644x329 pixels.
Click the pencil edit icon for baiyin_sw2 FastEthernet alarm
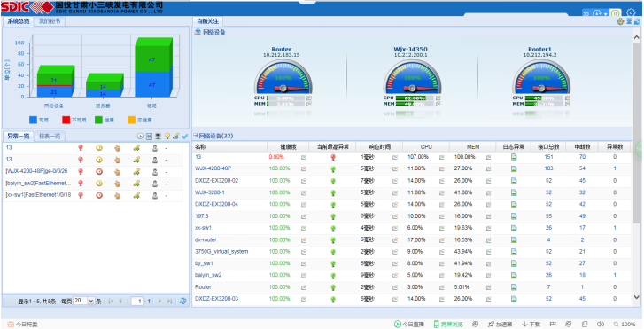(136, 184)
